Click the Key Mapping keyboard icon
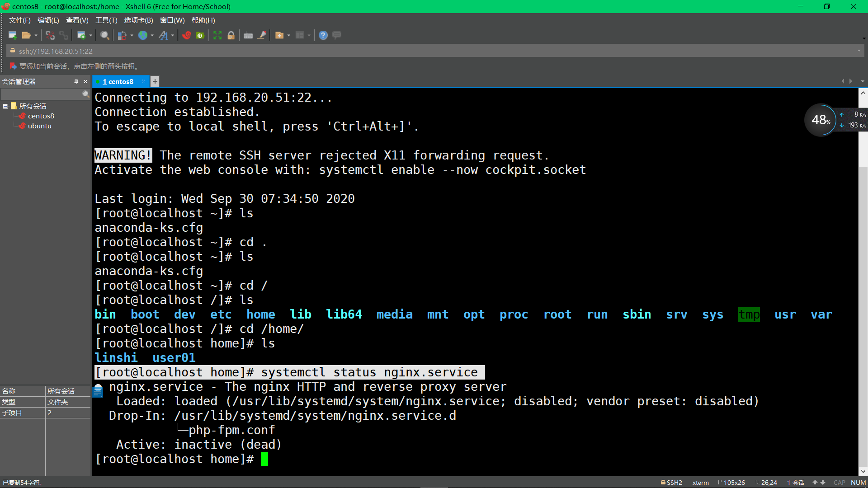 [248, 35]
